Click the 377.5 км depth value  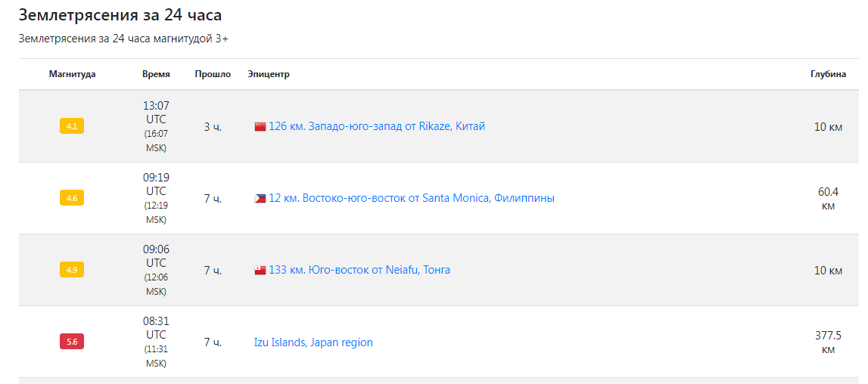coord(828,342)
